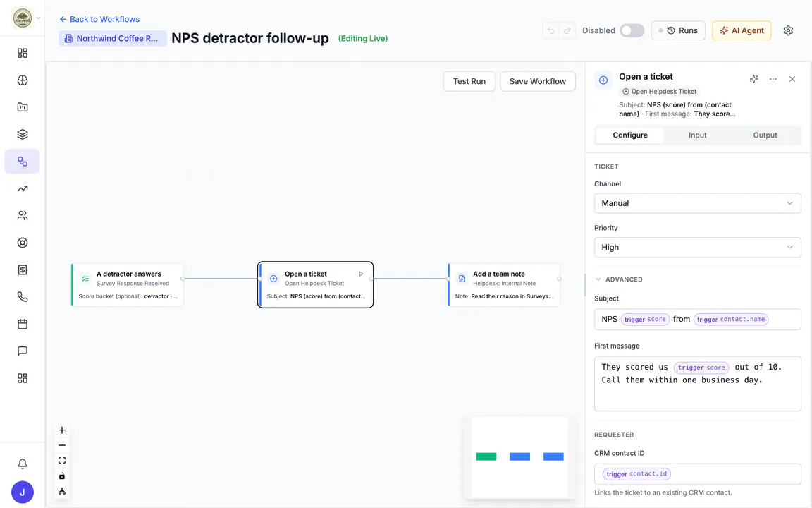Click the workflow minimap thumbnail

click(519, 456)
